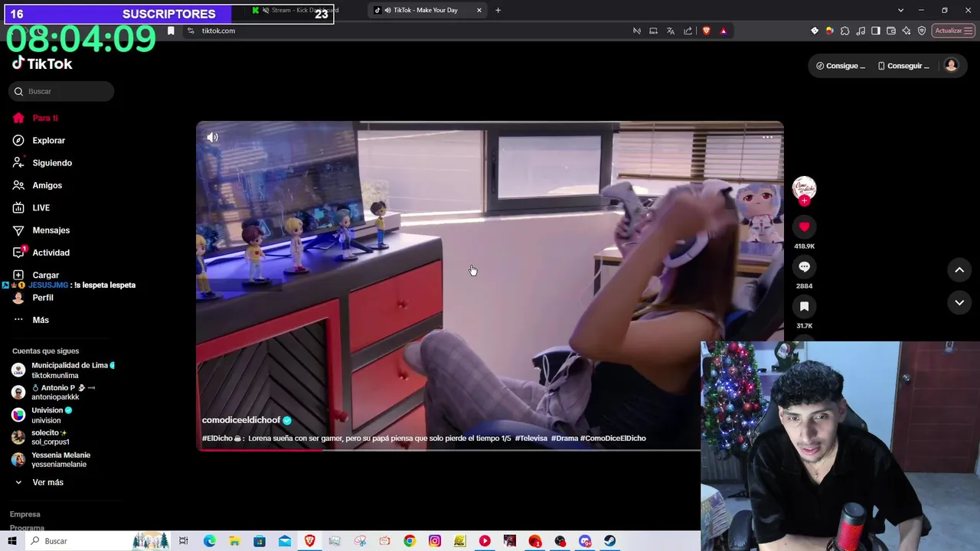Follow creator using the red plus badge

[x=804, y=201]
